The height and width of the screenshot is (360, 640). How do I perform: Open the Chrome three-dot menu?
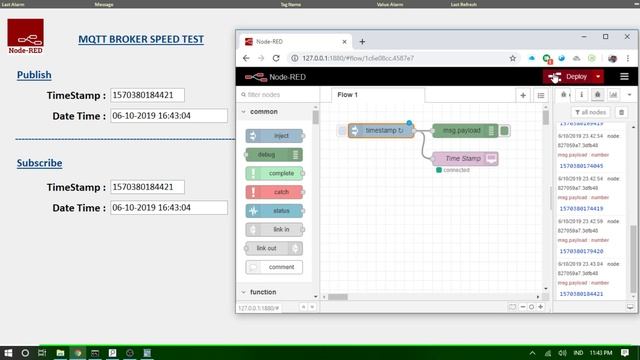(x=628, y=58)
